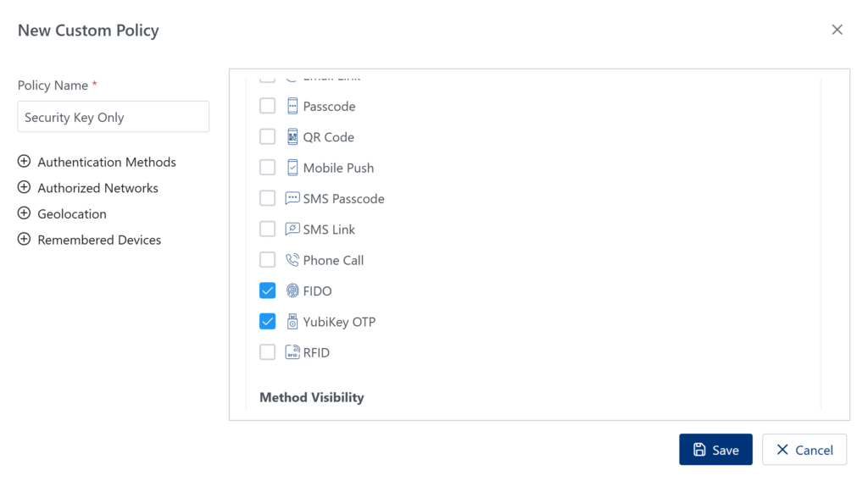
Task: Click the YubiKey OTP key icon
Action: click(292, 322)
